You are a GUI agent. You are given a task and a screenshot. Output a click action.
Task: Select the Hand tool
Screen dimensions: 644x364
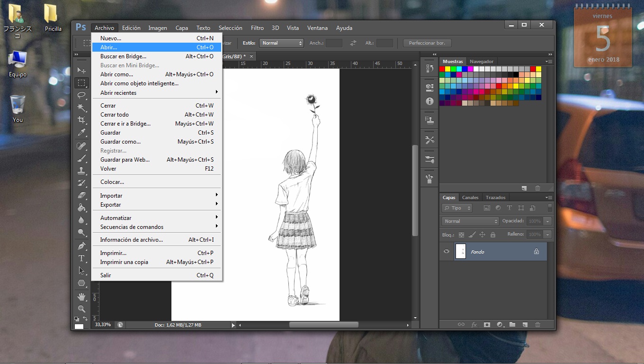(x=81, y=296)
